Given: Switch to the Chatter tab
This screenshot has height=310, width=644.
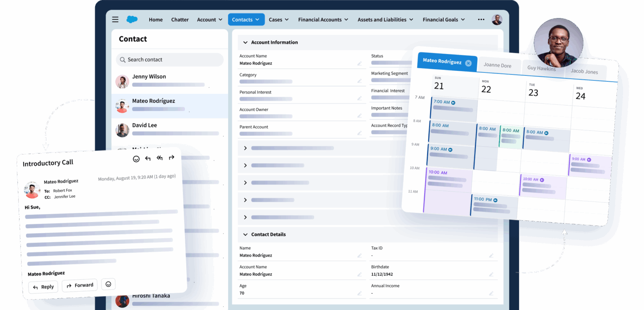Looking at the screenshot, I should (x=180, y=19).
